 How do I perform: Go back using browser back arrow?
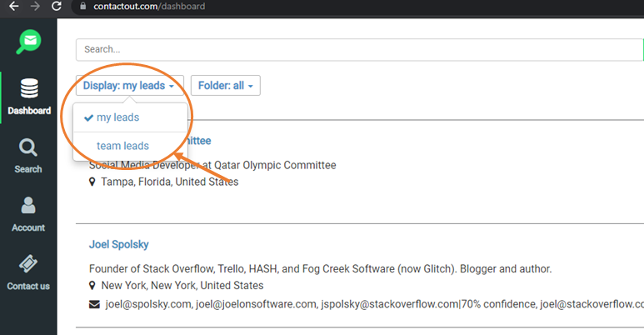(x=14, y=6)
